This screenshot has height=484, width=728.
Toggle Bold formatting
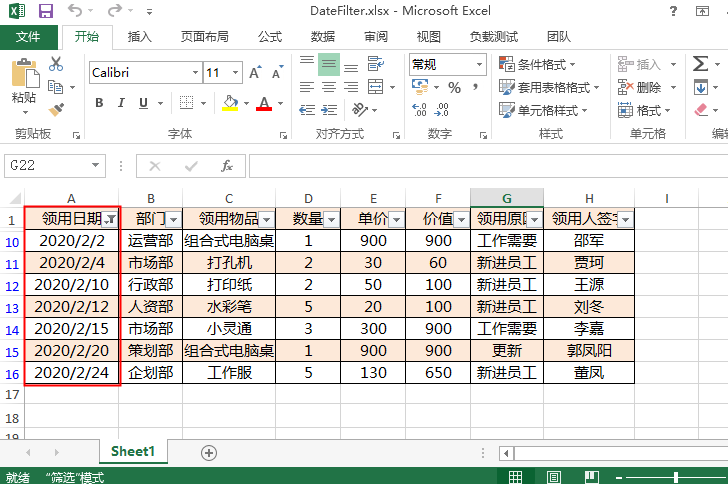99,103
